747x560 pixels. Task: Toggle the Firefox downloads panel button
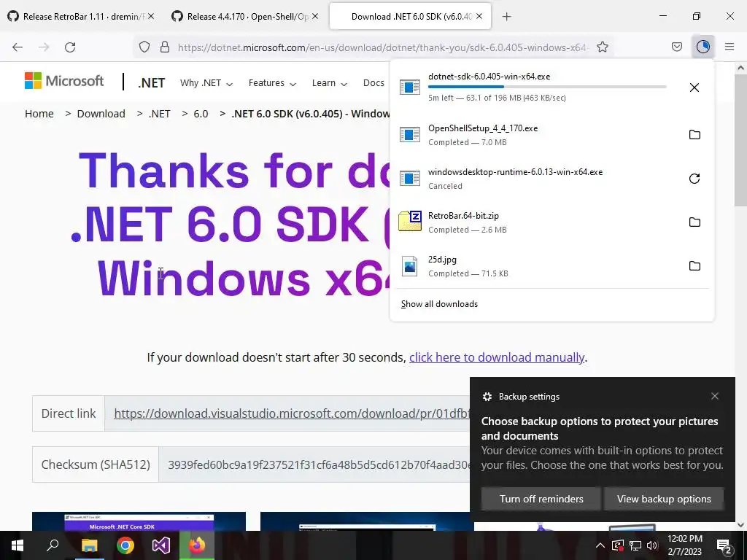click(x=703, y=47)
